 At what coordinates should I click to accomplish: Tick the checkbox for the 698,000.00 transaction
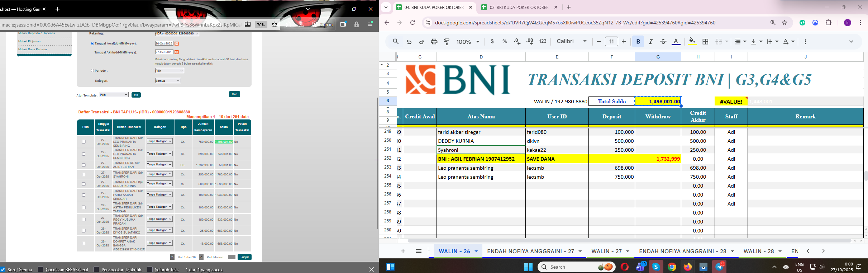pos(84,154)
